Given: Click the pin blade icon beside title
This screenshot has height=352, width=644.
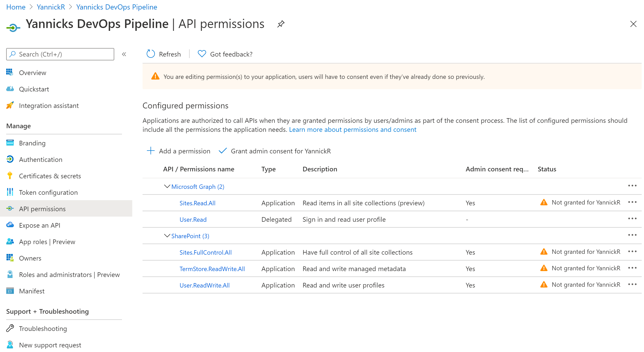Looking at the screenshot, I should click(281, 24).
